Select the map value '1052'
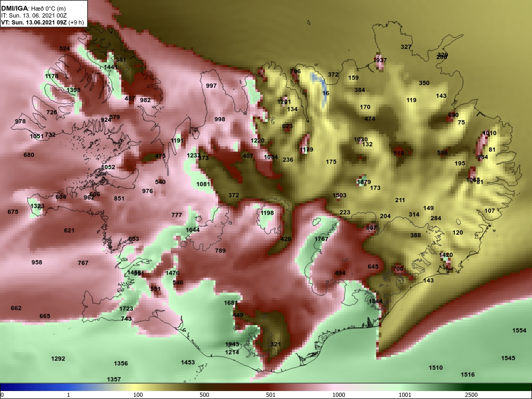 pos(108,167)
